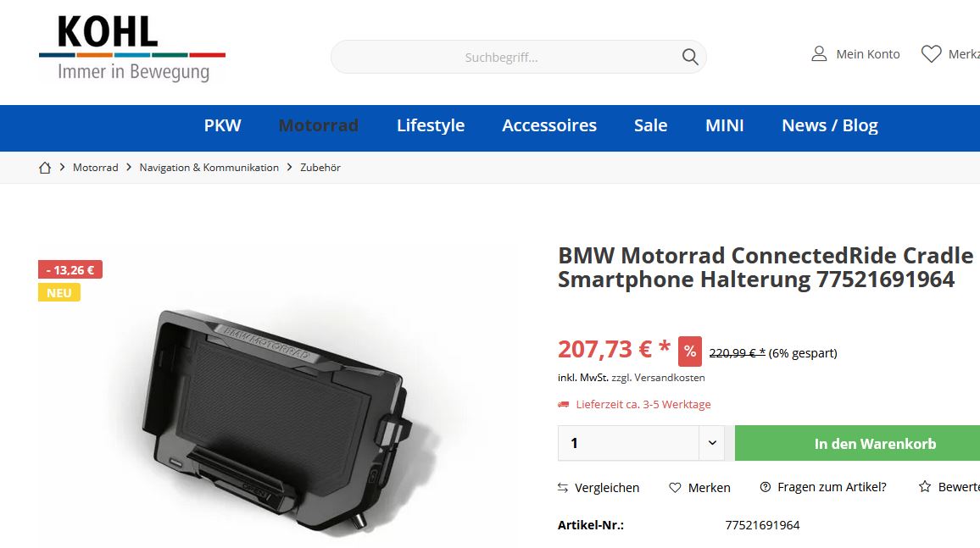Click the magnifying glass search icon
The height and width of the screenshot is (548, 980).
[690, 57]
